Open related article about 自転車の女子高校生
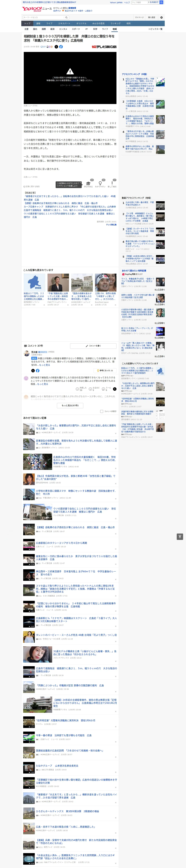The image size is (186, 868). 60,203
